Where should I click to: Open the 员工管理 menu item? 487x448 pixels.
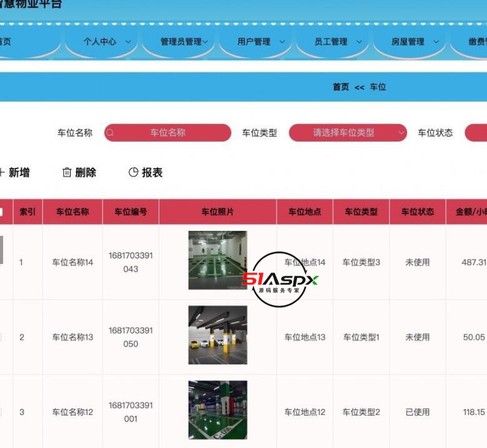(331, 42)
